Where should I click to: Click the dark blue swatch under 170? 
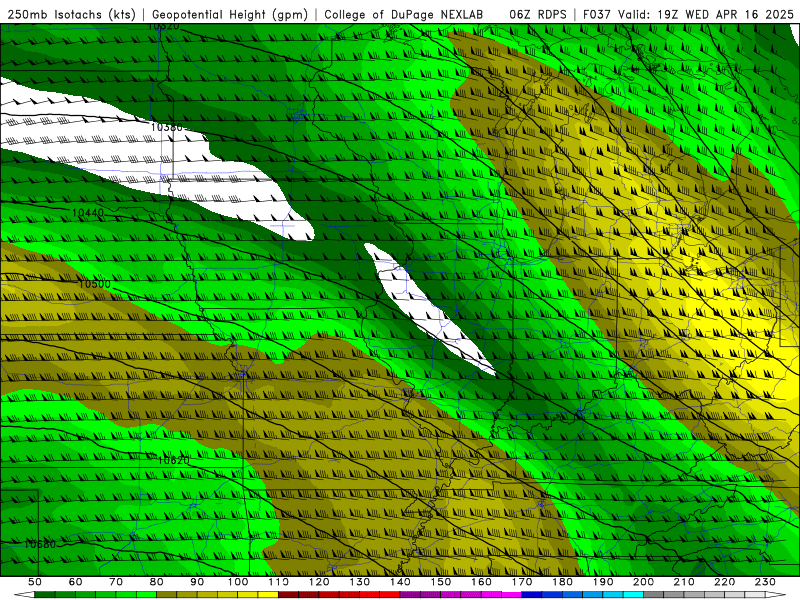(x=532, y=594)
